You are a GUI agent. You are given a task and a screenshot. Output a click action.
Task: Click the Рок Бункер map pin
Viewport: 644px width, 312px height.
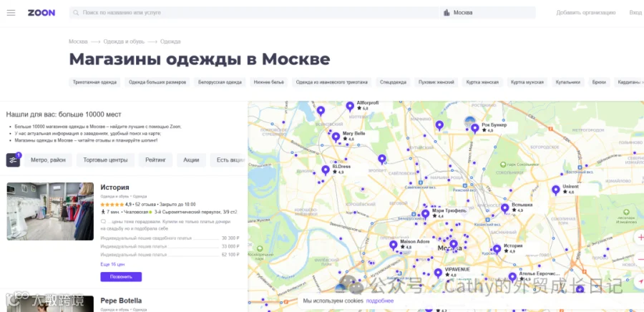[475, 129]
